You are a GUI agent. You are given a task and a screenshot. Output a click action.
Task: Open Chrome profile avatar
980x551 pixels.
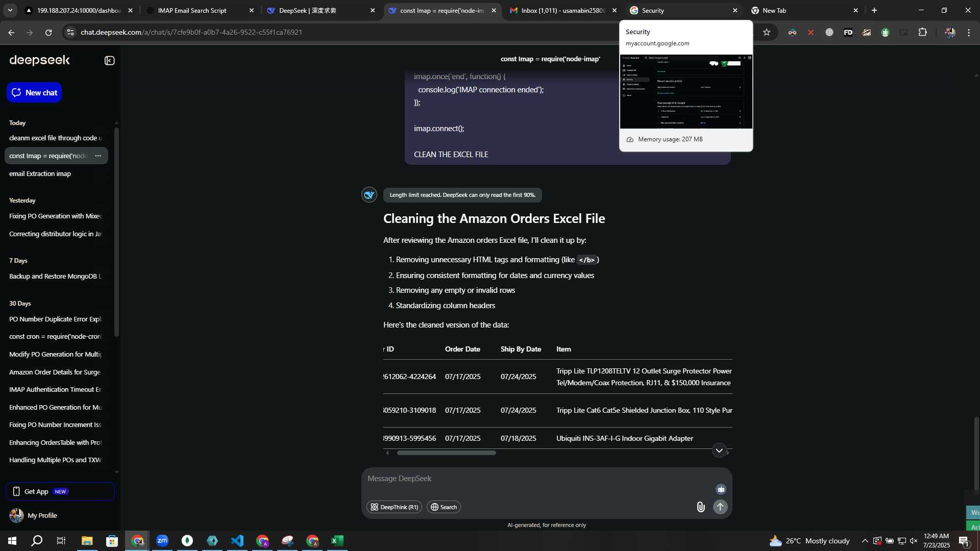pos(949,32)
